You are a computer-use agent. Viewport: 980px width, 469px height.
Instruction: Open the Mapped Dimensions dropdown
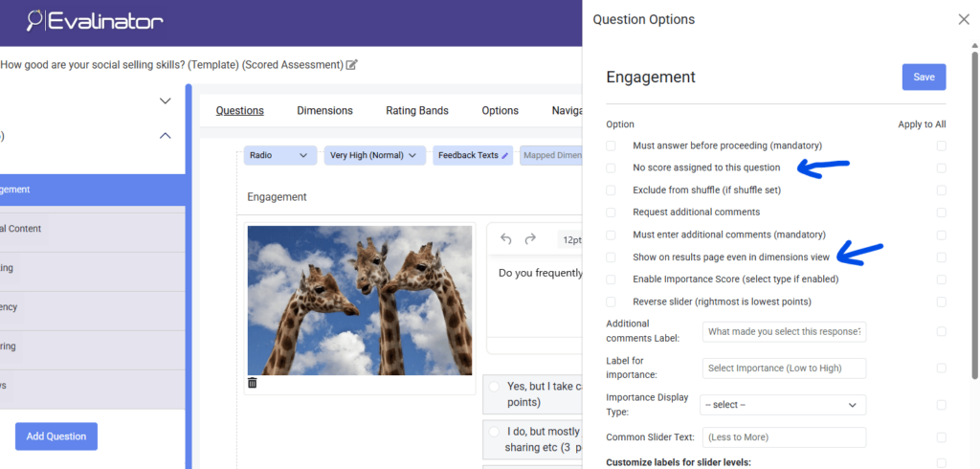(x=550, y=155)
